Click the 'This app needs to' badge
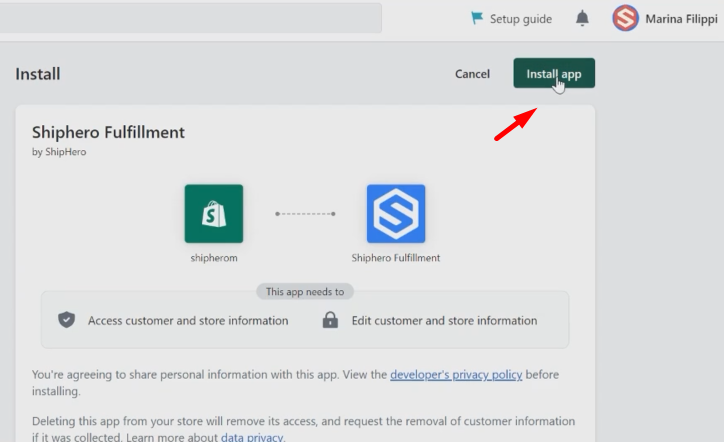 [305, 291]
